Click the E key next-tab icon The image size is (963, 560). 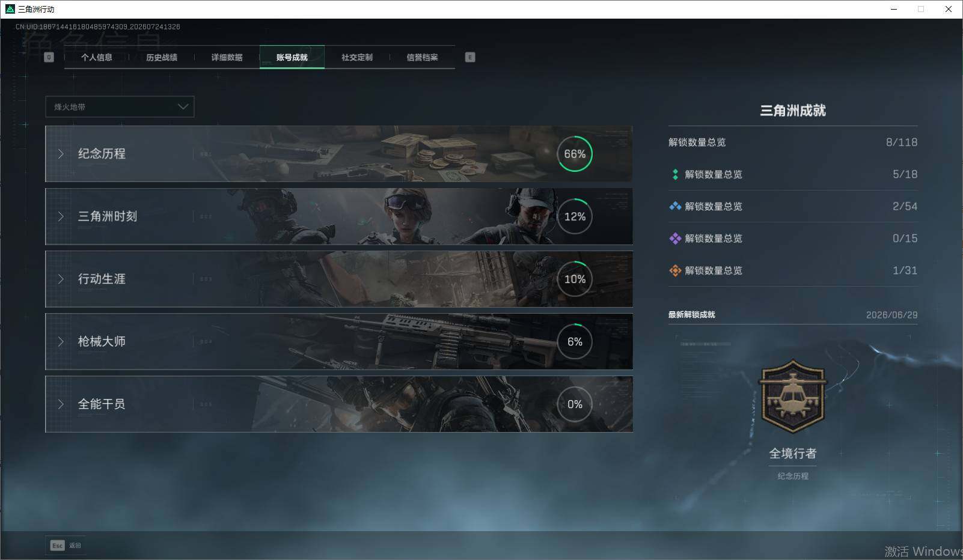470,57
